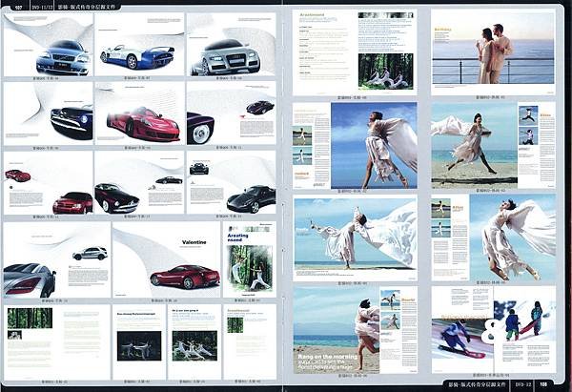Open the Valentine red Ferrari layout
This screenshot has height=392, width=572.
[x=166, y=259]
